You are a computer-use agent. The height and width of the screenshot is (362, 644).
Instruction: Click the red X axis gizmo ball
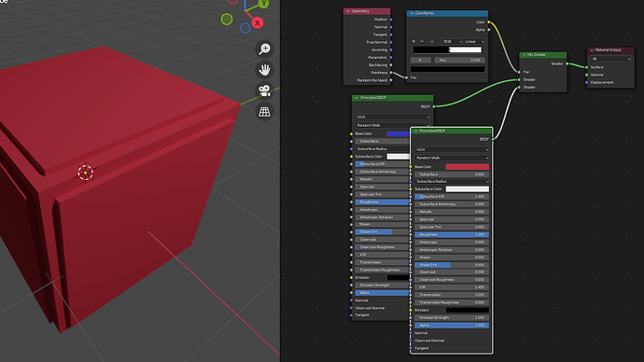click(258, 23)
